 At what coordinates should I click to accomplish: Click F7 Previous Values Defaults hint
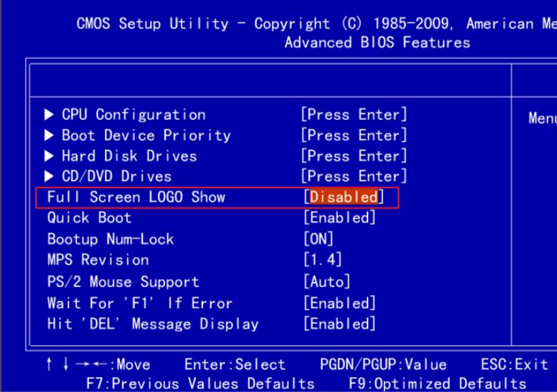pyautogui.click(x=200, y=383)
